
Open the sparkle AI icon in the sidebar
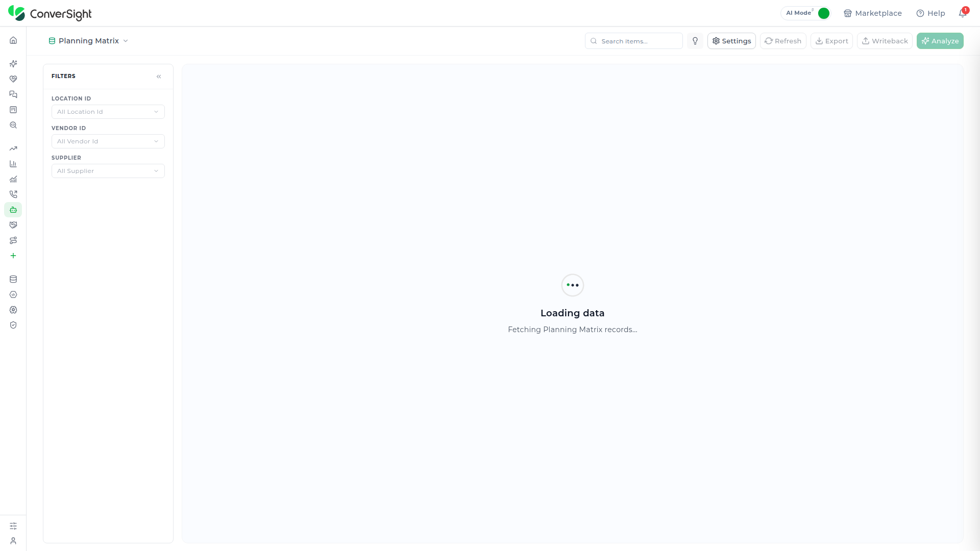point(13,64)
